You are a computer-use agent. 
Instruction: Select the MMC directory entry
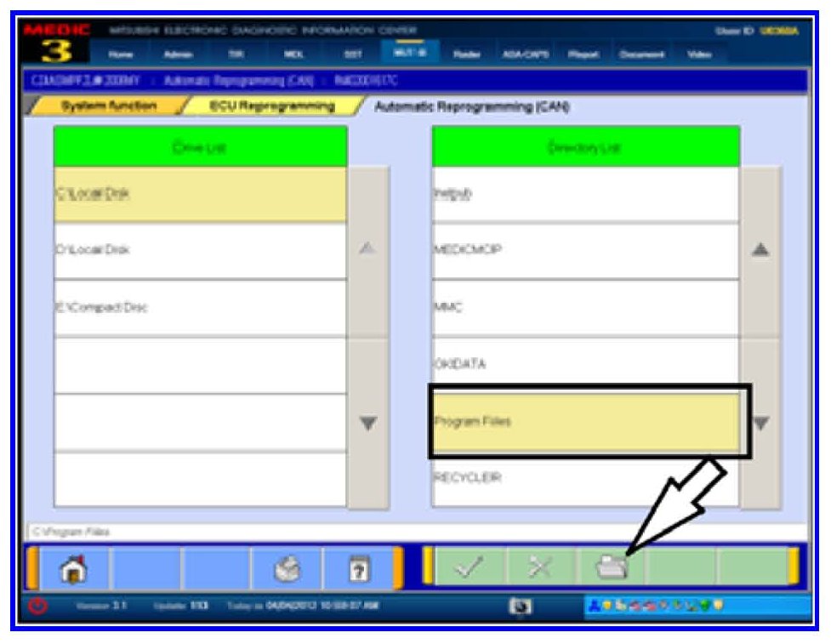pos(585,308)
